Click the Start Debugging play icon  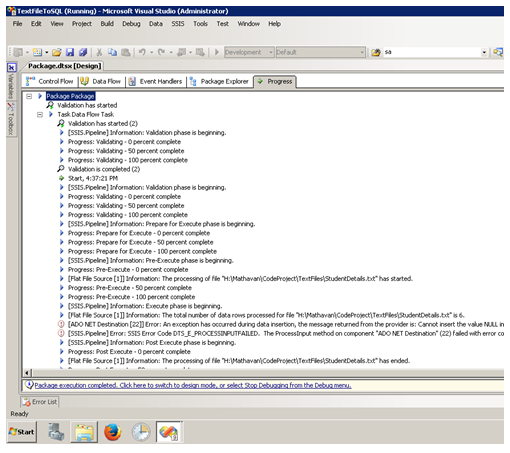[217, 52]
